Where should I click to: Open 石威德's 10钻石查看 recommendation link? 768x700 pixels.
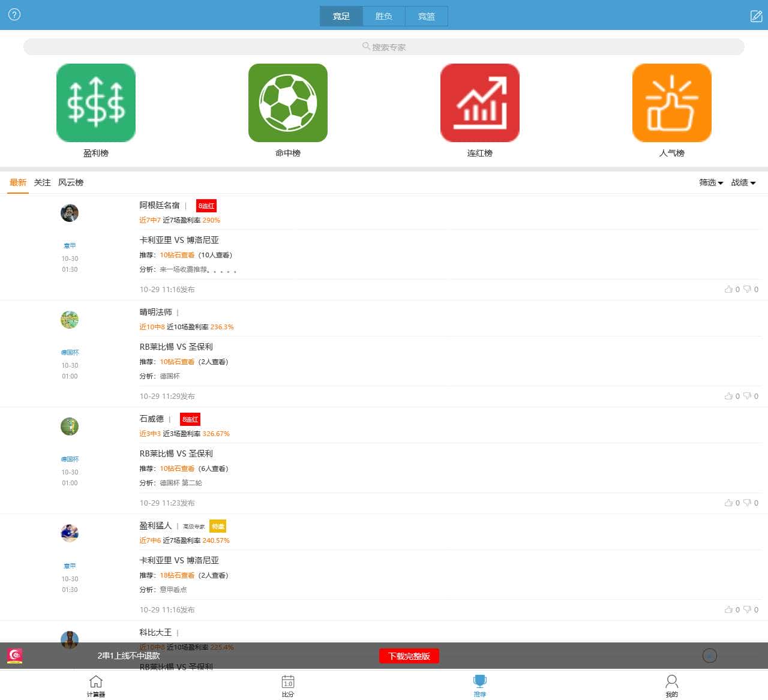(177, 468)
